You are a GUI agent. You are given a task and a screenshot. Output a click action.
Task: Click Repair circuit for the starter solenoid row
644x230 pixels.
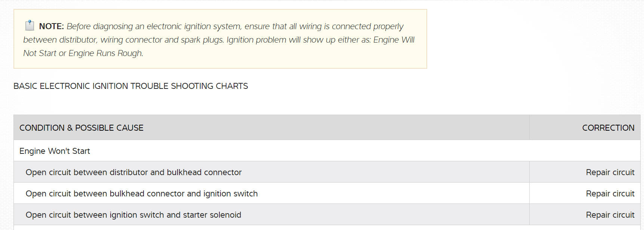(610, 215)
